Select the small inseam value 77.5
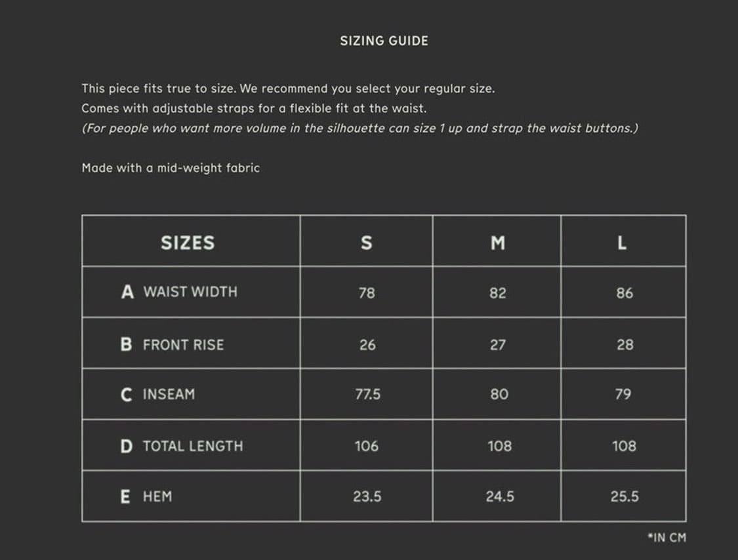This screenshot has width=738, height=560. coord(367,395)
